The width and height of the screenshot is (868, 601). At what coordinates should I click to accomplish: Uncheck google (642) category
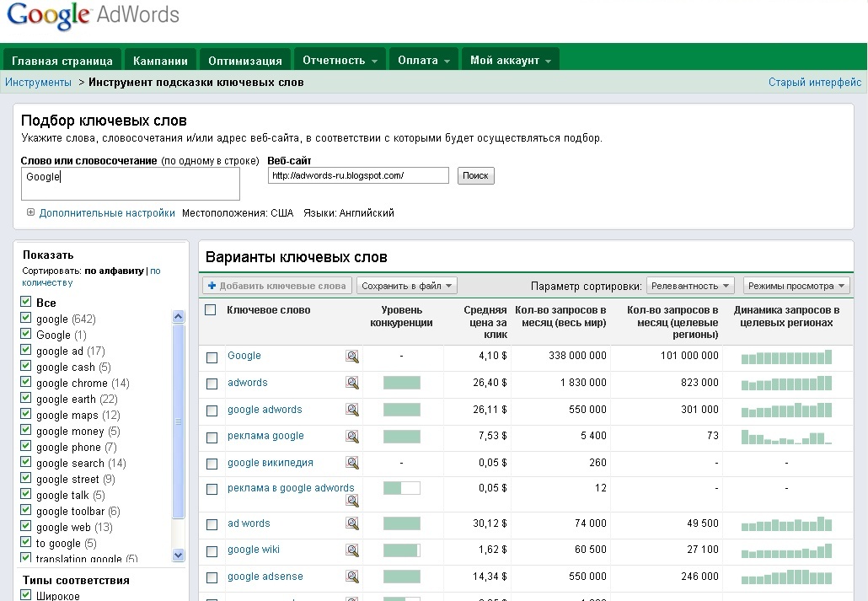click(x=25, y=318)
